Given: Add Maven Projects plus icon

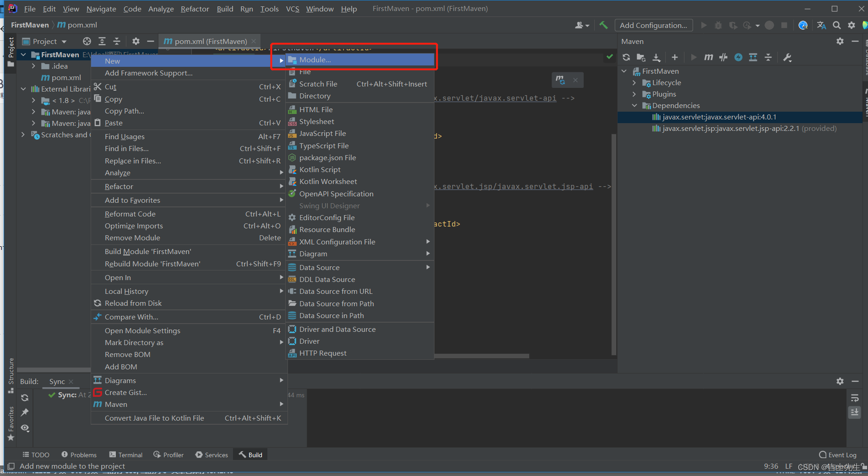Looking at the screenshot, I should (674, 57).
